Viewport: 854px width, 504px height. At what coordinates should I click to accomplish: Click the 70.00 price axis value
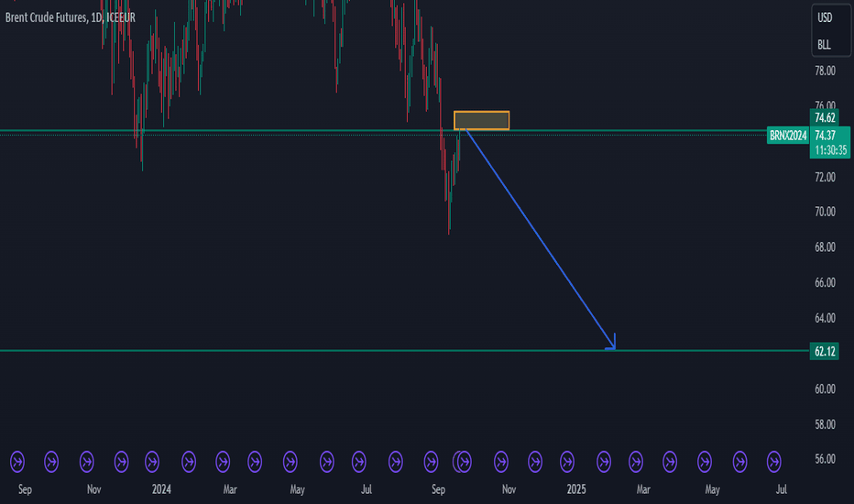[825, 212]
